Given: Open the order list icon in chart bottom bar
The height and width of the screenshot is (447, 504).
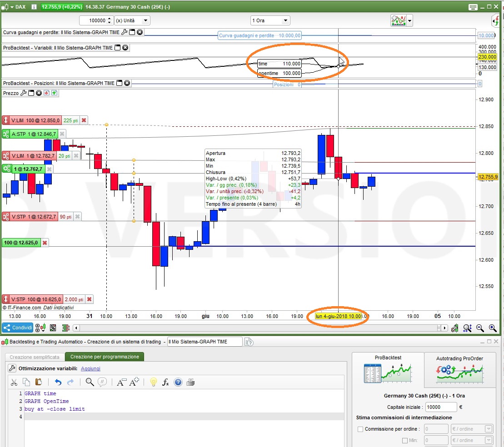Looking at the screenshot, I should pos(53,328).
